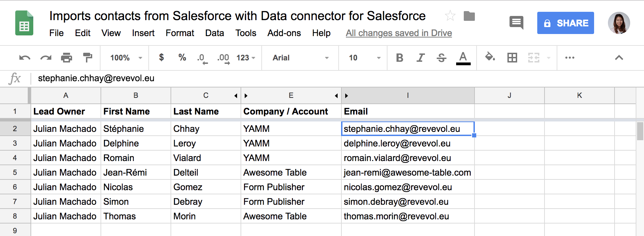
Task: Click the blue SHARE button
Action: tap(565, 23)
